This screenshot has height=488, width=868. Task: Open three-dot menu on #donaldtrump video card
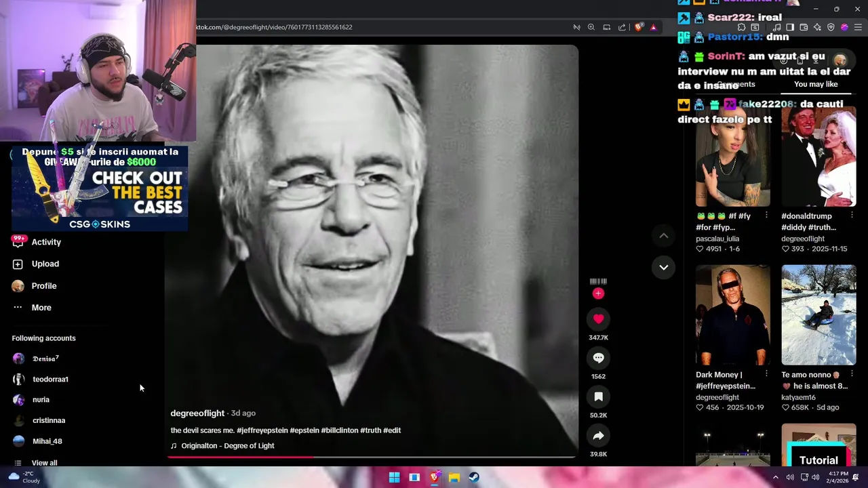(x=852, y=216)
